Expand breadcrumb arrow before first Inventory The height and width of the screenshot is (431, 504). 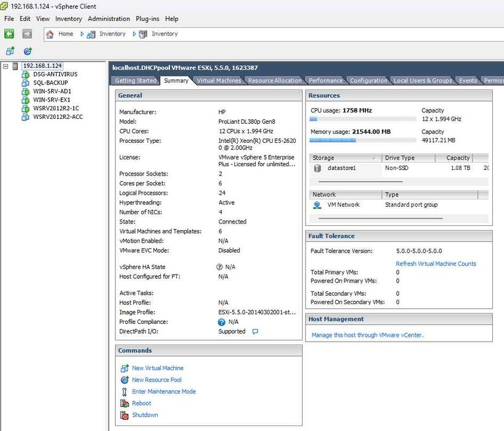coord(82,34)
